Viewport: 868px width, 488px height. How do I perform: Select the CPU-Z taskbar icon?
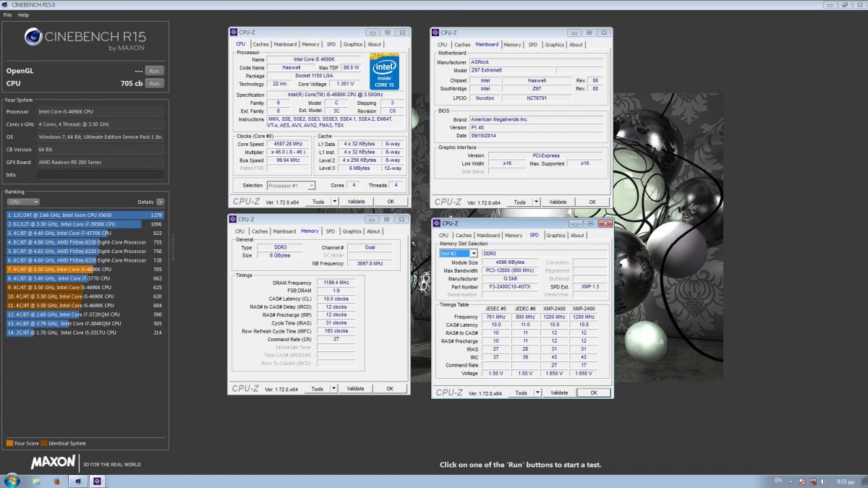(x=98, y=481)
